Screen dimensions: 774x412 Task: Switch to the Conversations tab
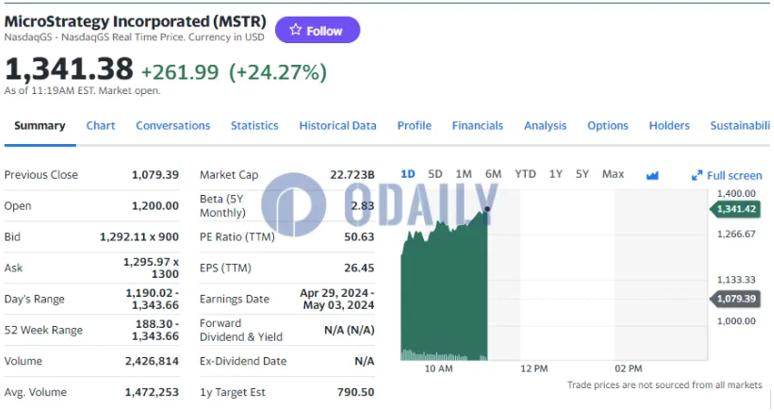click(173, 126)
